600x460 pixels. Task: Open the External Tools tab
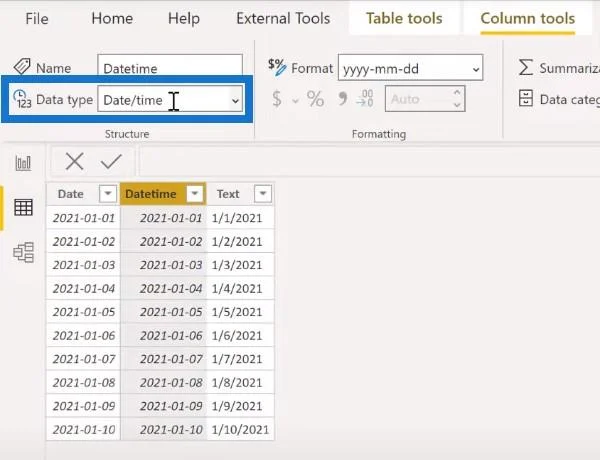pyautogui.click(x=283, y=18)
